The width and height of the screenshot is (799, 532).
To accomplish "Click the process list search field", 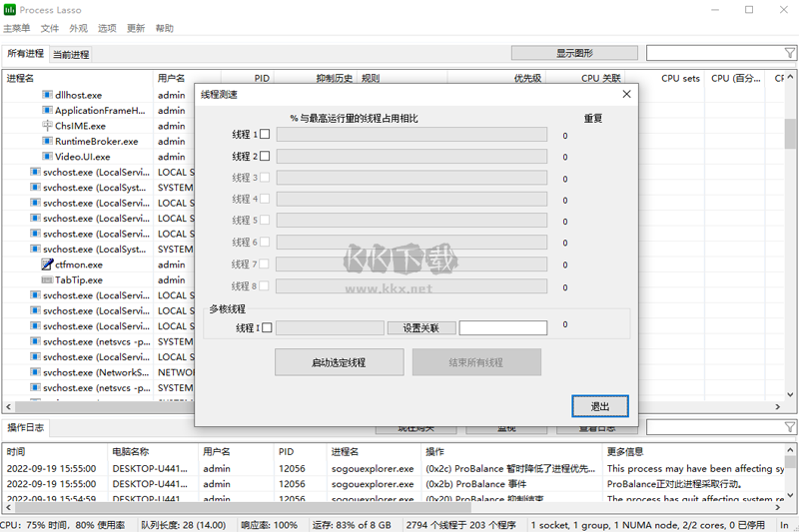I will tap(714, 53).
